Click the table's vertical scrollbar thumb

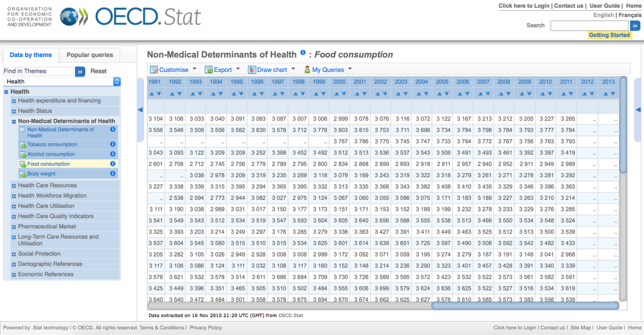623,125
